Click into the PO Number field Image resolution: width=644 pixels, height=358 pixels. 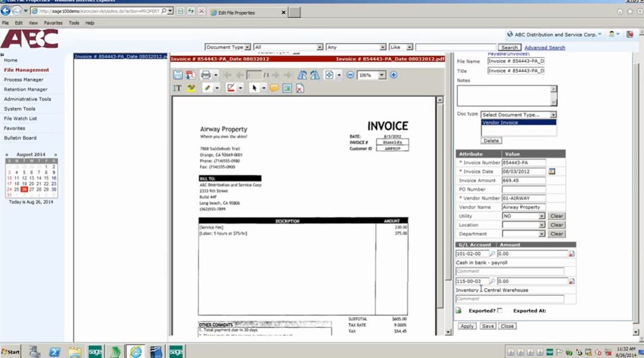tap(523, 189)
